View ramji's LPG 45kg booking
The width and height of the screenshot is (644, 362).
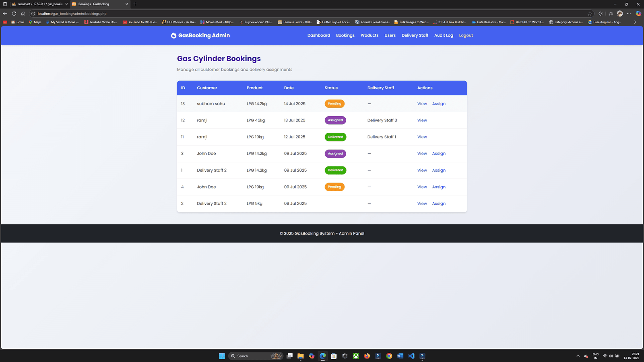point(422,120)
